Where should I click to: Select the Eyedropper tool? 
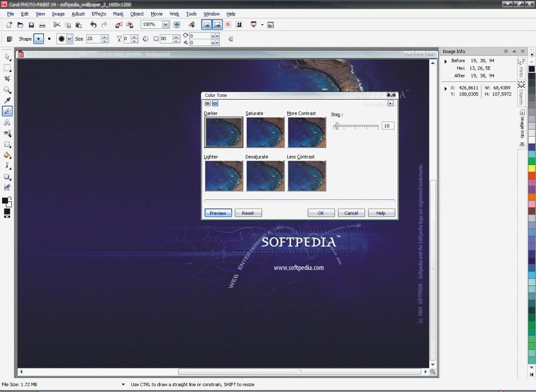pyautogui.click(x=7, y=100)
